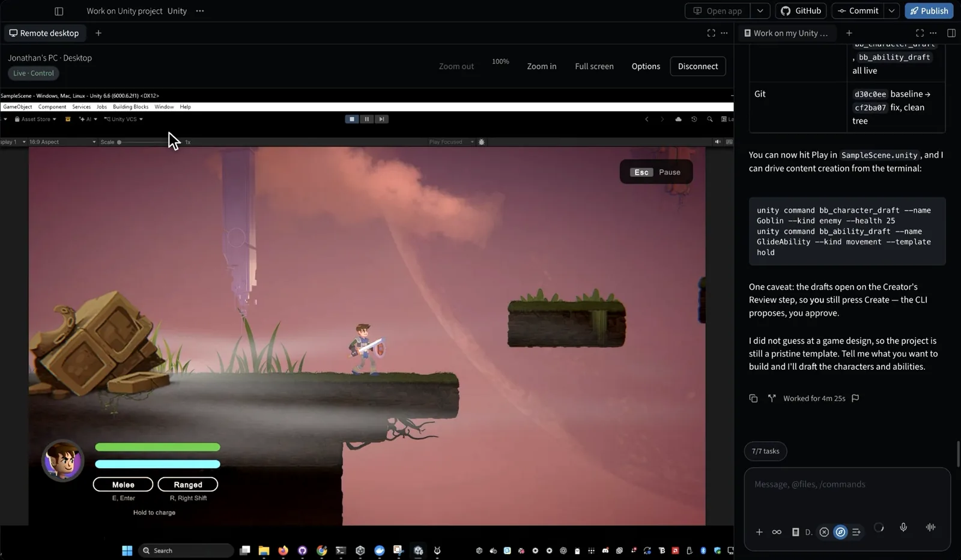
Task: Open the Unity VCS dropdown
Action: pyautogui.click(x=124, y=119)
